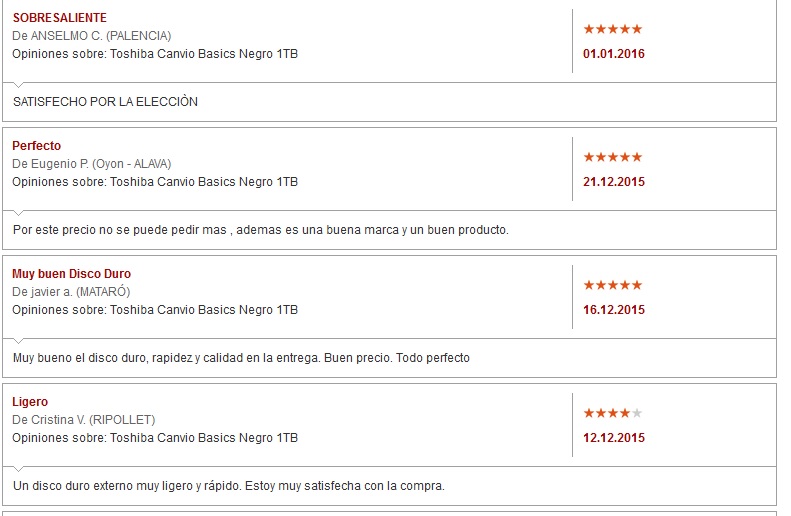This screenshot has height=516, width=791.
Task: Click the star rating of Perfecto review
Action: (612, 157)
